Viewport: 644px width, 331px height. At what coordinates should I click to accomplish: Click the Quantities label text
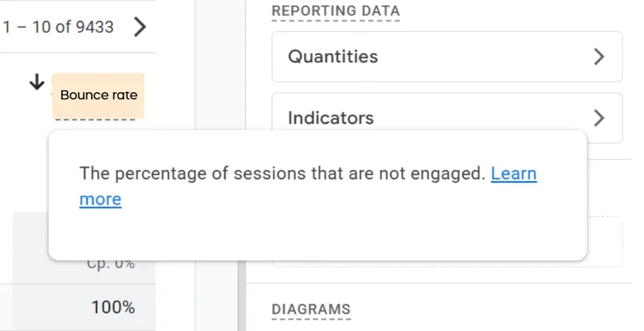(x=333, y=57)
